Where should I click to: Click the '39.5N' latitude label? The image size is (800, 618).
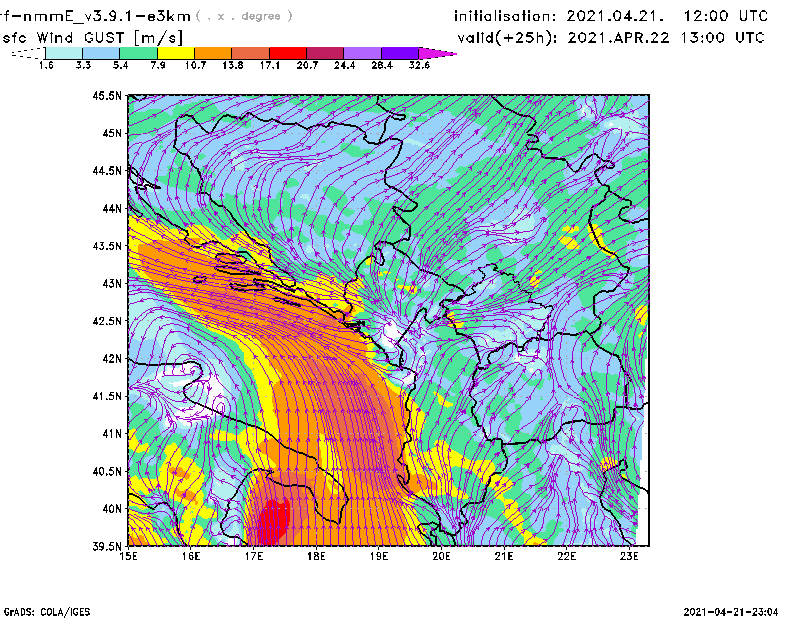[x=107, y=547]
